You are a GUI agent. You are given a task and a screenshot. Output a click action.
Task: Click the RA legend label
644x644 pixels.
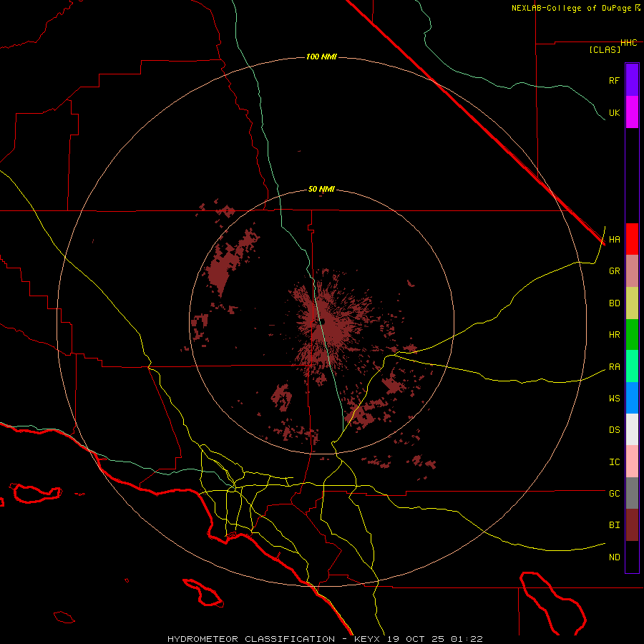coord(614,367)
